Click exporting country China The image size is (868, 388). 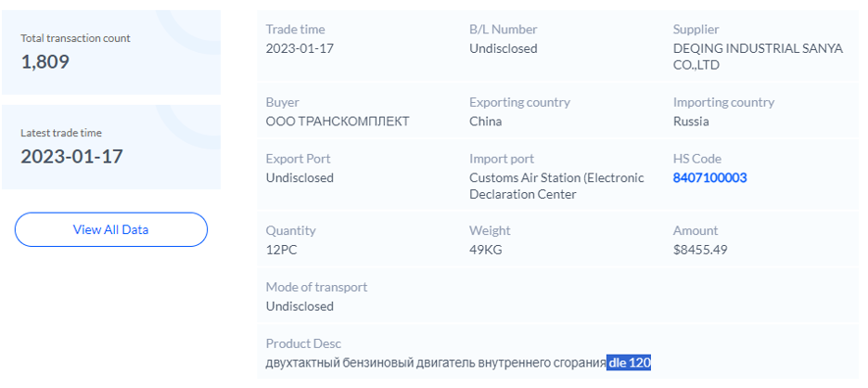click(x=485, y=121)
